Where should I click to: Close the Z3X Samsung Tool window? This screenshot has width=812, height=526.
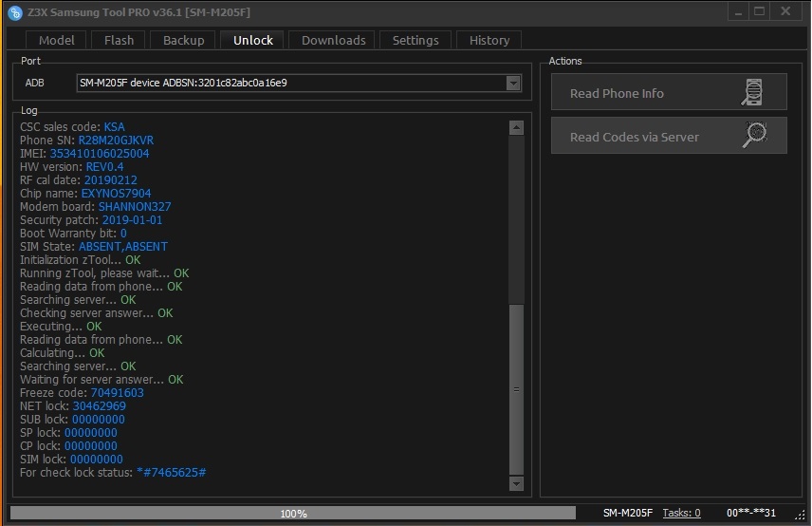[x=785, y=12]
